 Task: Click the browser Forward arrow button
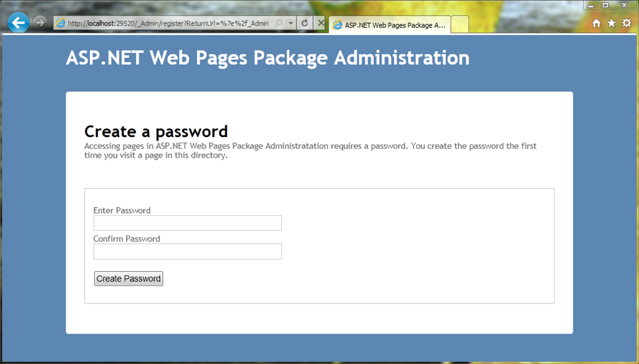[x=39, y=23]
